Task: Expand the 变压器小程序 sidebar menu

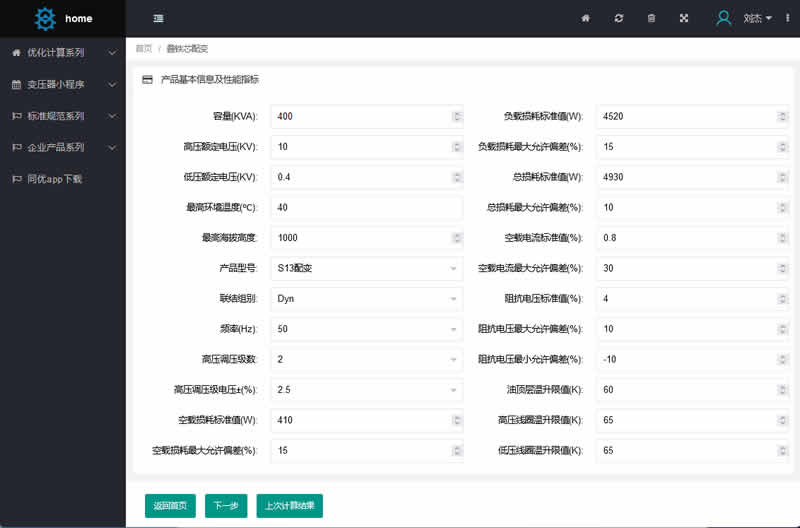Action: point(63,84)
